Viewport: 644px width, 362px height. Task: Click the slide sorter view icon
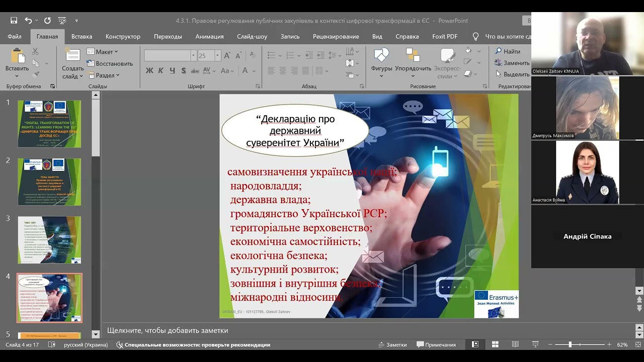[495, 344]
